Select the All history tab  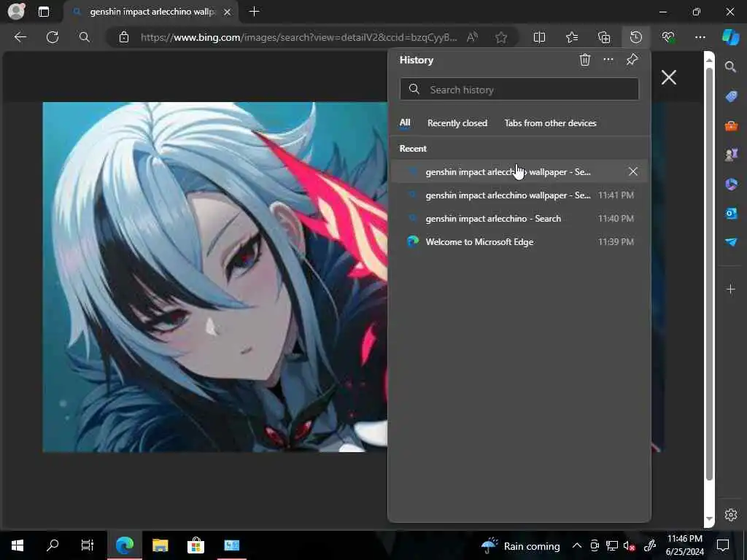pyautogui.click(x=405, y=122)
